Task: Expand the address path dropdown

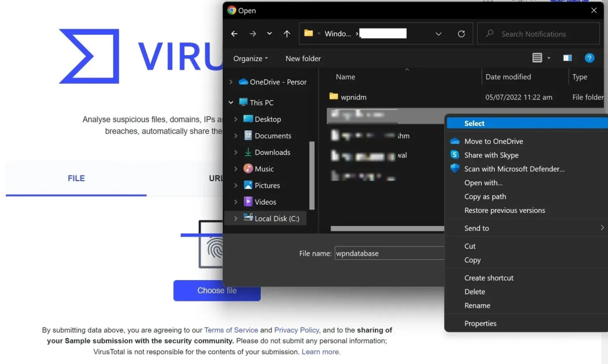Action: pos(439,34)
